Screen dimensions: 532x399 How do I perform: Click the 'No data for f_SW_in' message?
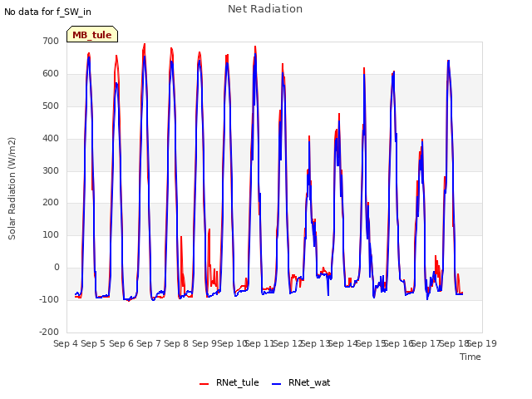[47, 12]
